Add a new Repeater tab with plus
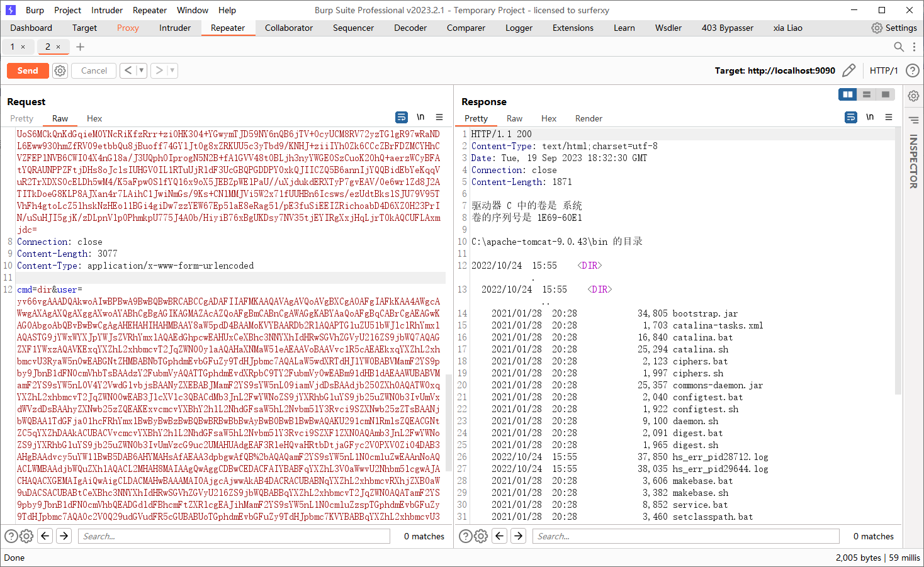The height and width of the screenshot is (567, 924). 80,47
